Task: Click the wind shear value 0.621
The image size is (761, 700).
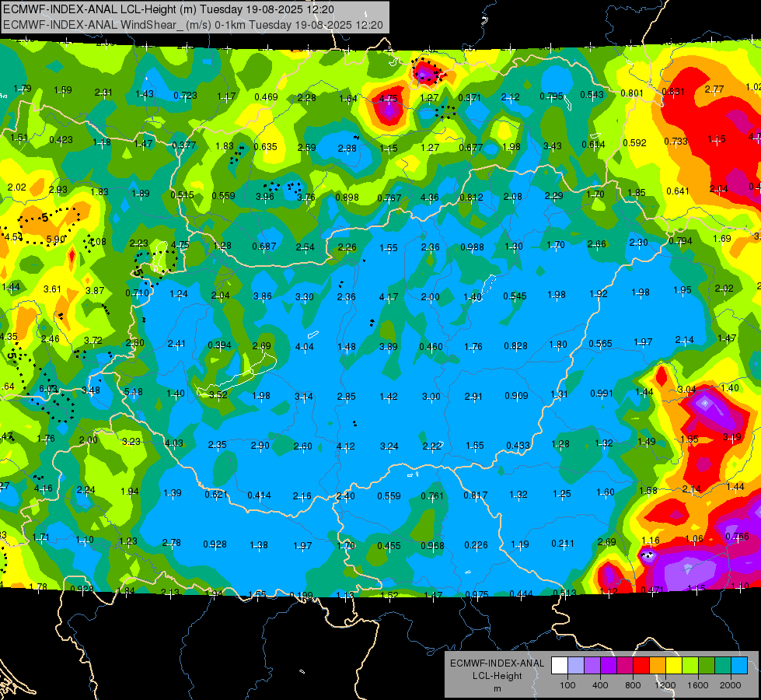Action: 216,495
